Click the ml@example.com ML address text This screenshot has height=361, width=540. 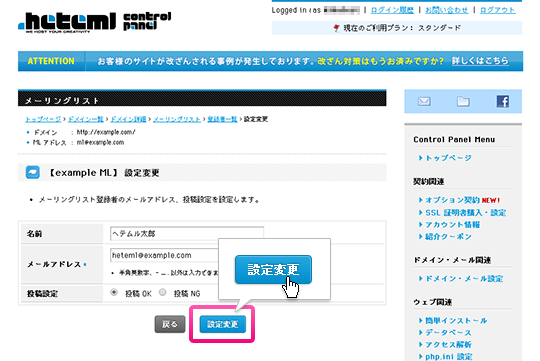pyautogui.click(x=100, y=142)
